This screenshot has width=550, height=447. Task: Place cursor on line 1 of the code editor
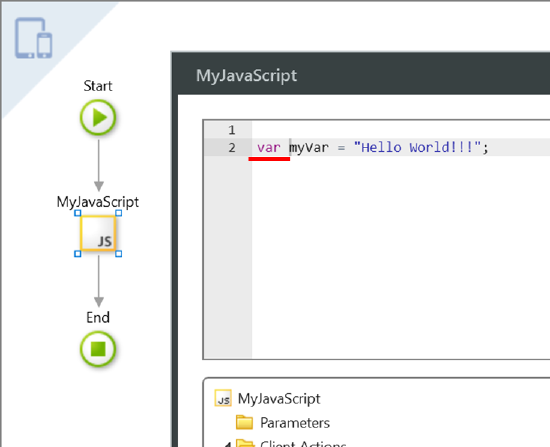coord(401,130)
